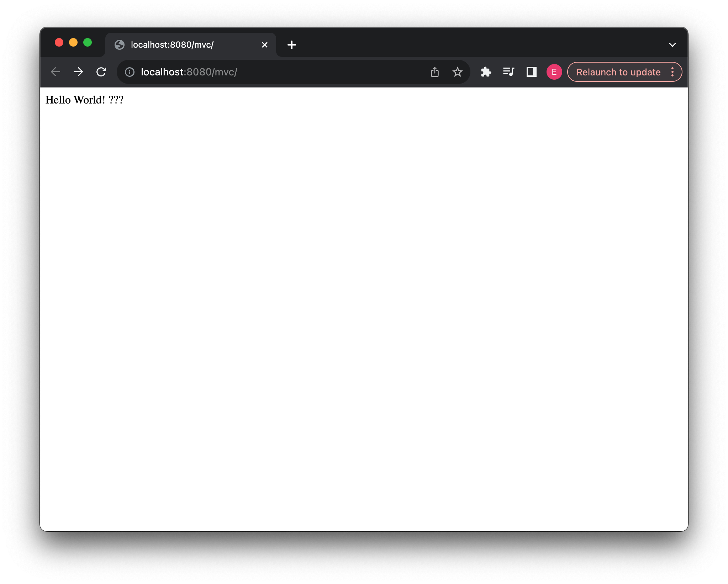
Task: Click the forward navigation arrow
Action: (78, 72)
